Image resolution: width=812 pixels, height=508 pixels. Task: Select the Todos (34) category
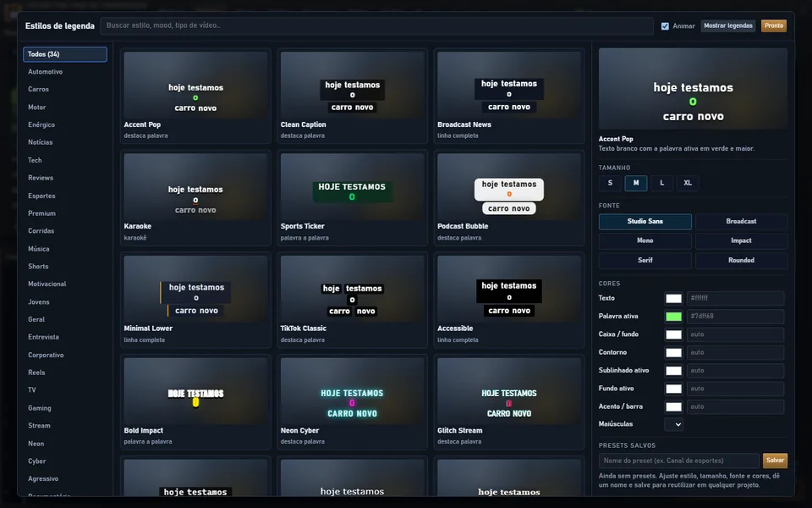65,54
